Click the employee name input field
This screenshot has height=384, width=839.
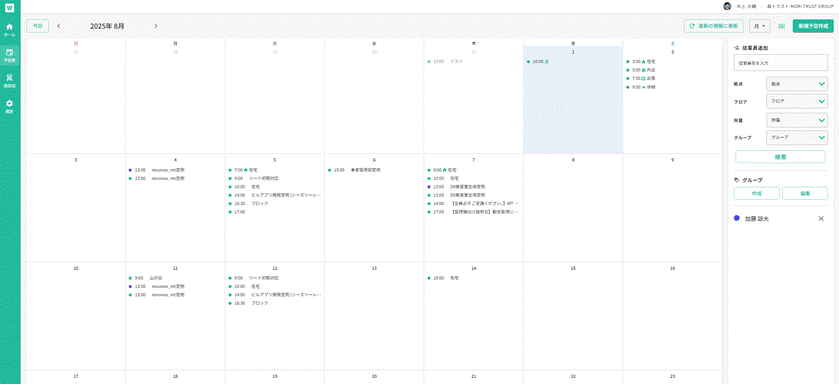click(781, 63)
